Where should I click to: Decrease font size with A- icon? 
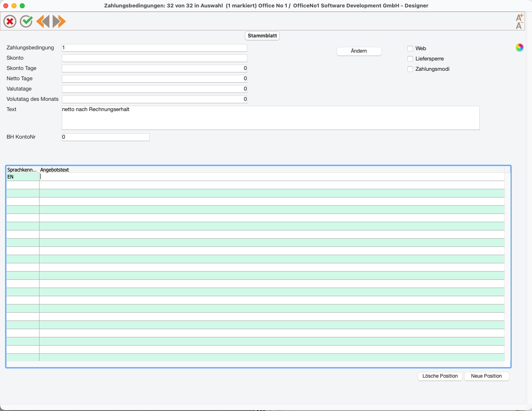[x=519, y=26]
